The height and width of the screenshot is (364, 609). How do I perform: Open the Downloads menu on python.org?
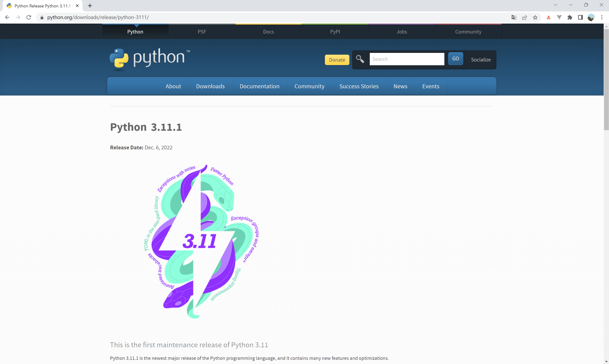point(210,86)
